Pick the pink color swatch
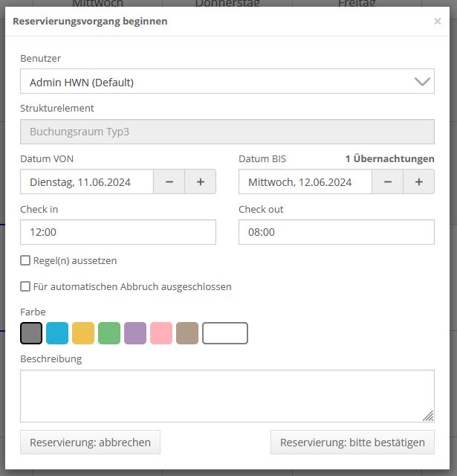Image resolution: width=457 pixels, height=476 pixels. pyautogui.click(x=161, y=333)
